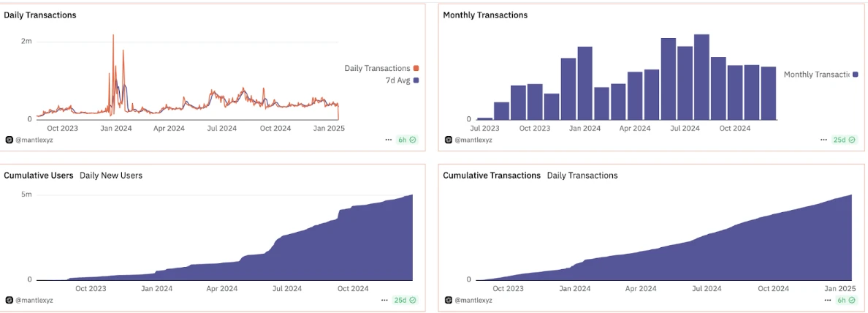This screenshot has width=868, height=313.
Task: Open the Daily Transactions chart options menu
Action: (389, 139)
